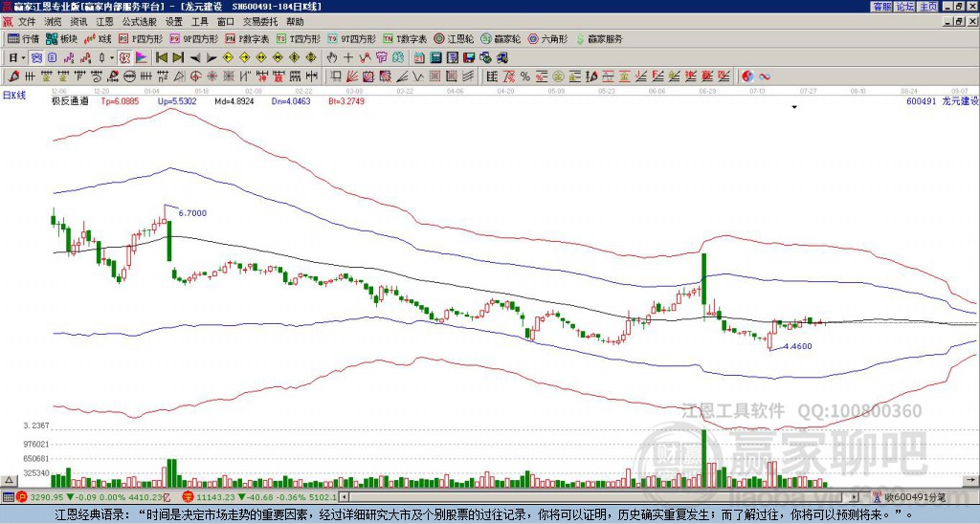
Task: Select the hand pan tool
Action: [x=332, y=58]
